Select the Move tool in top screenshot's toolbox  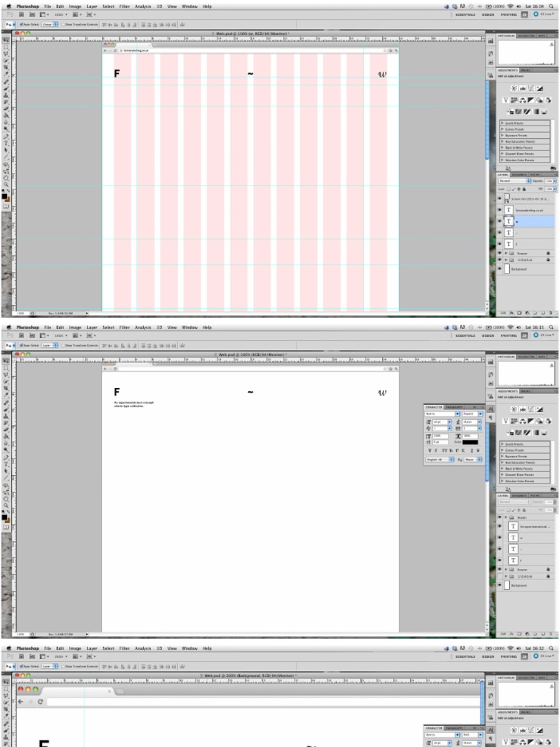[6, 39]
